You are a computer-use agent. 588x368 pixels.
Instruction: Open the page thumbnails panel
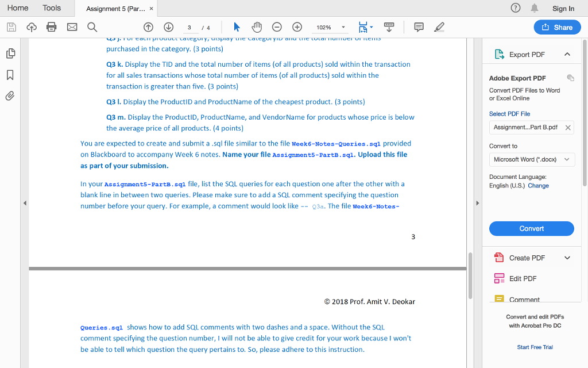point(10,53)
